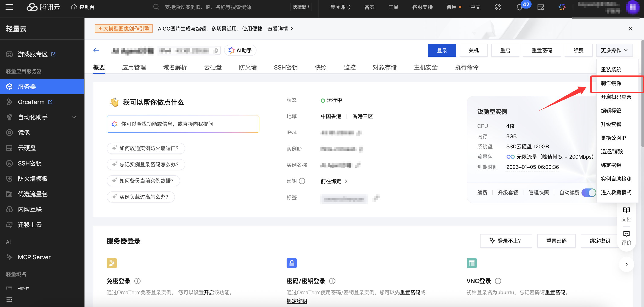The width and height of the screenshot is (644, 307).
Task: Click the top search resources field
Action: pyautogui.click(x=208, y=7)
